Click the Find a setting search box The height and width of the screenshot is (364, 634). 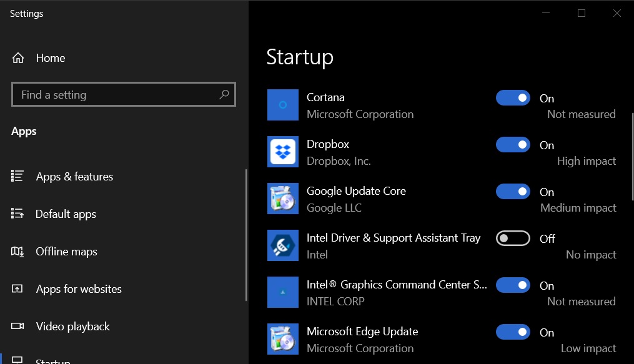pos(116,95)
